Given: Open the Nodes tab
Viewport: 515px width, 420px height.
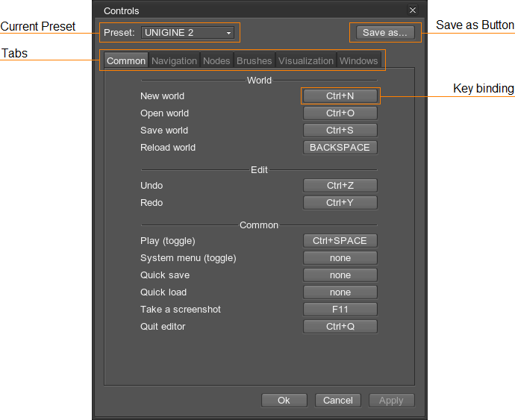Looking at the screenshot, I should pos(216,60).
